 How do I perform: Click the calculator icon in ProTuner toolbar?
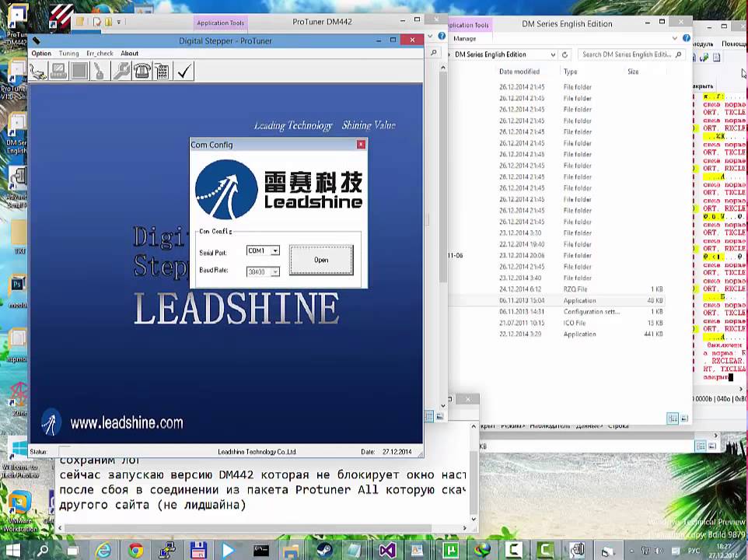click(x=163, y=71)
